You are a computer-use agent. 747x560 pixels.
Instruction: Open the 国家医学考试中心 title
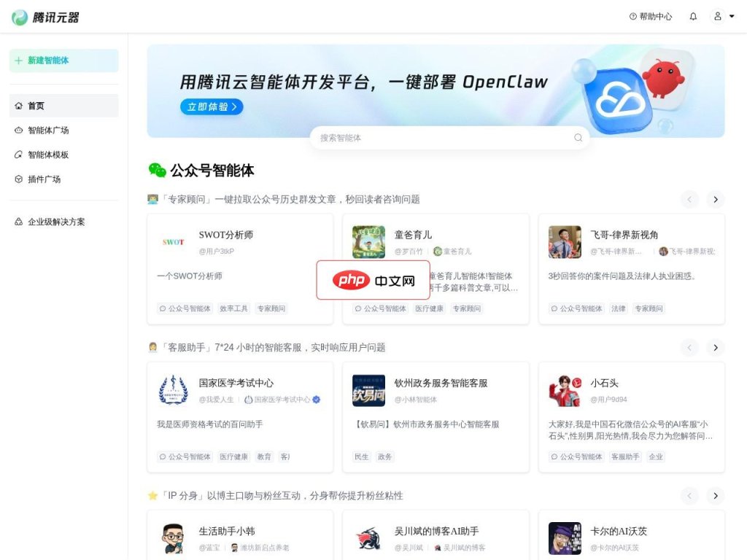click(x=236, y=383)
